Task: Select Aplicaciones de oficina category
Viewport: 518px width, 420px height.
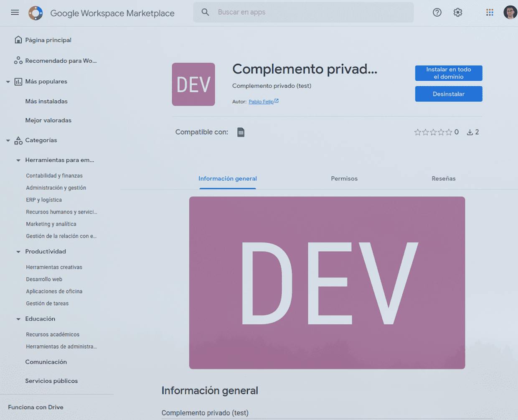Action: coord(54,291)
